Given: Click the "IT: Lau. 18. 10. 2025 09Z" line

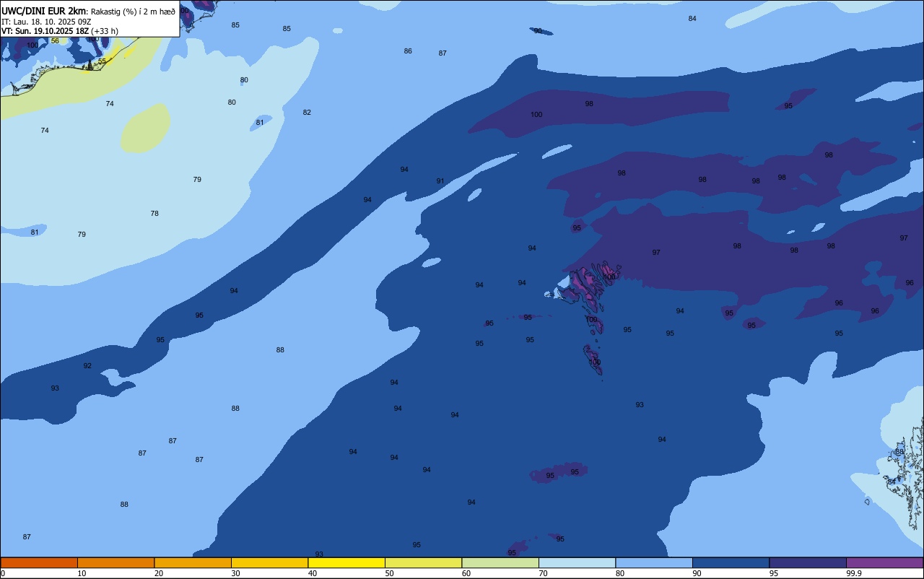Looking at the screenshot, I should [46, 22].
